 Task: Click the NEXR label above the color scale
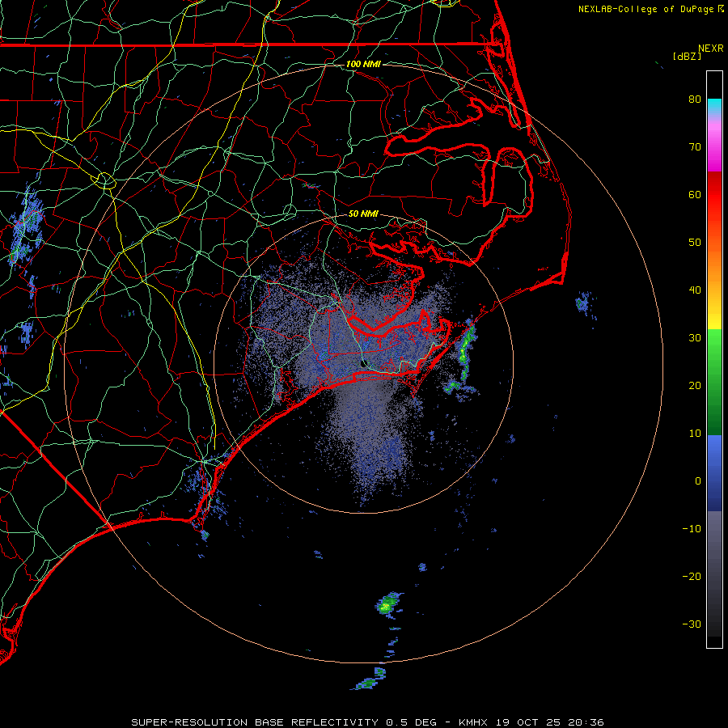[x=711, y=49]
